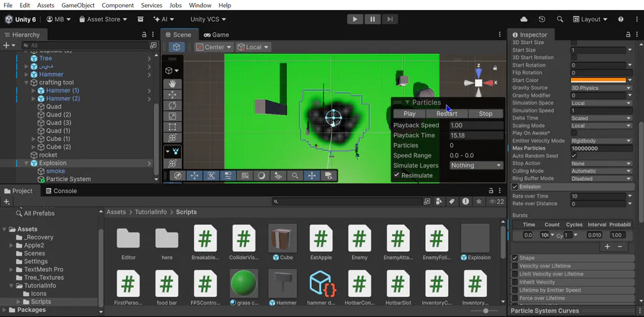Select the Hand view tool

[172, 84]
